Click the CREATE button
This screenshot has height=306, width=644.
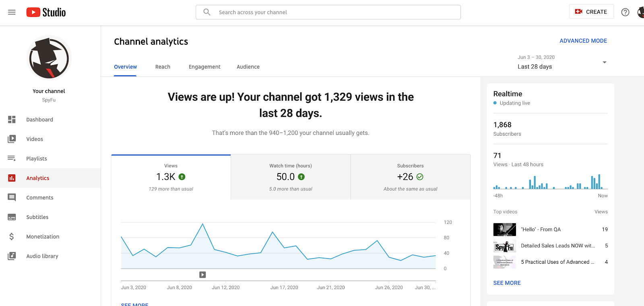tap(591, 12)
